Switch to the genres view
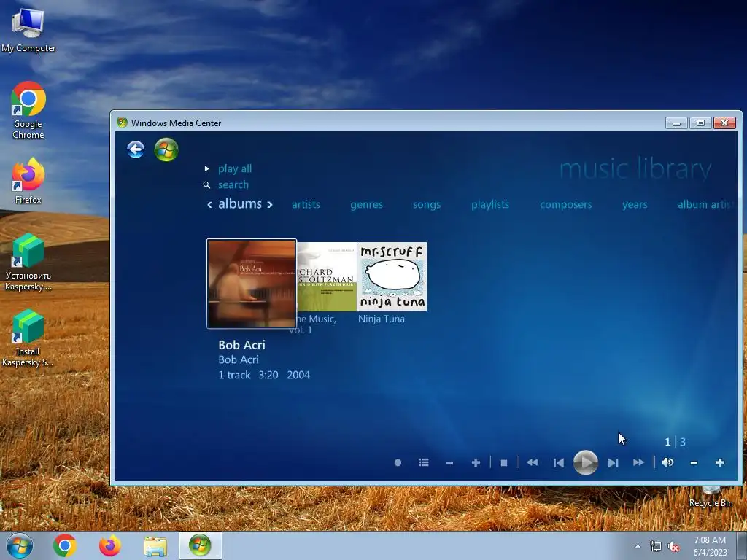The height and width of the screenshot is (560, 747). tap(366, 205)
